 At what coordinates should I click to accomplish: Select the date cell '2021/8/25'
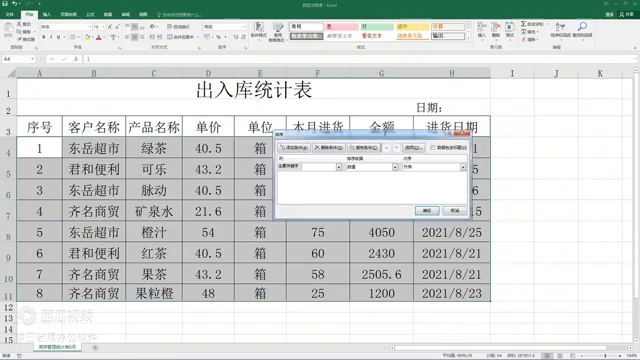point(452,232)
